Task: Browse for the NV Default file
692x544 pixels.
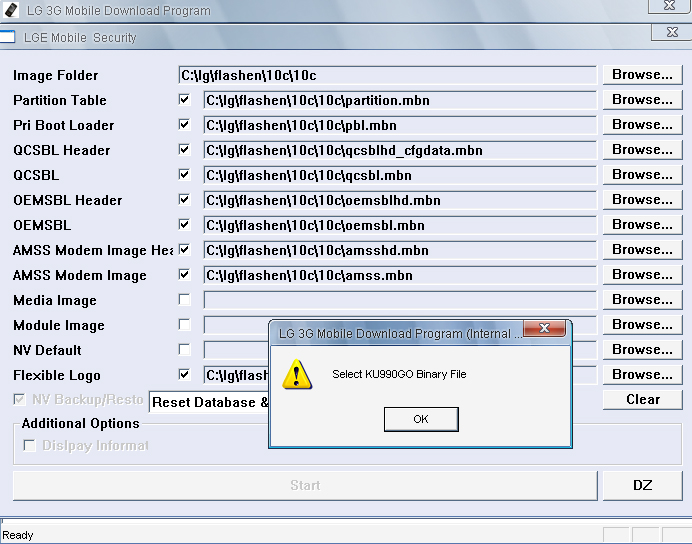Action: 643,350
